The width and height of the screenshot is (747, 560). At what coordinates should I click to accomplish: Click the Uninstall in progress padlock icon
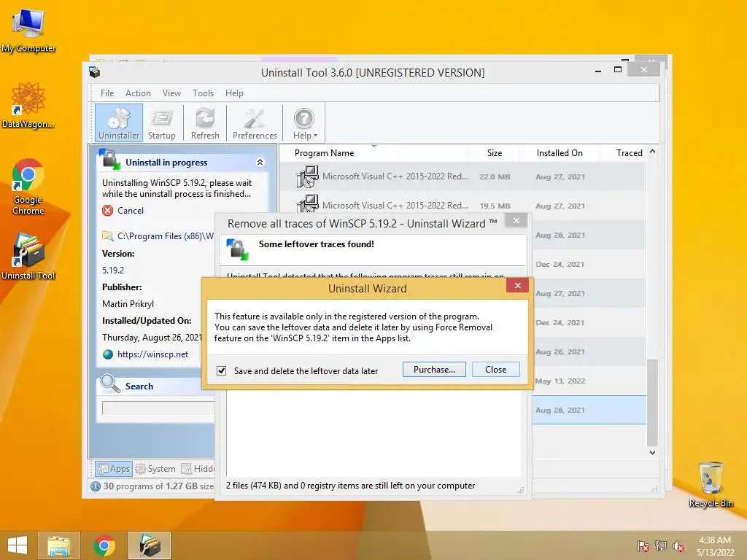pos(109,160)
